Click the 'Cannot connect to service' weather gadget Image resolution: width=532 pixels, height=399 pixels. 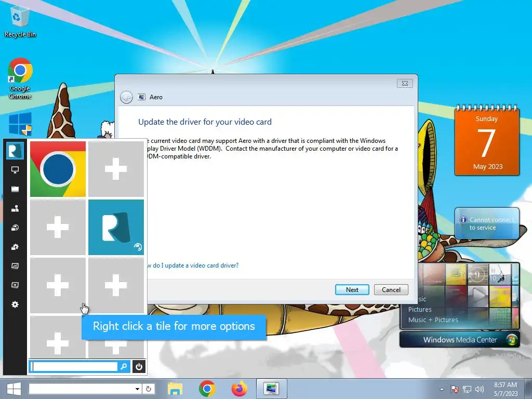487,223
